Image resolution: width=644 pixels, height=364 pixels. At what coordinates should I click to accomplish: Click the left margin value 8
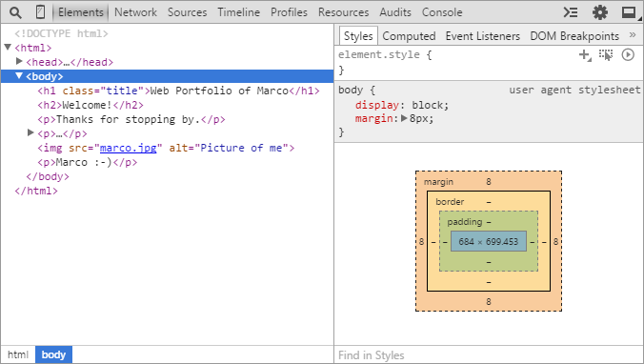[x=421, y=242]
